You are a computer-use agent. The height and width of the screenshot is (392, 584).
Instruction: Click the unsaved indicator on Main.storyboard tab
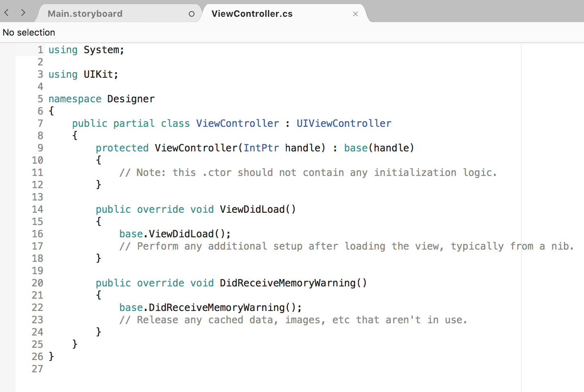[191, 14]
